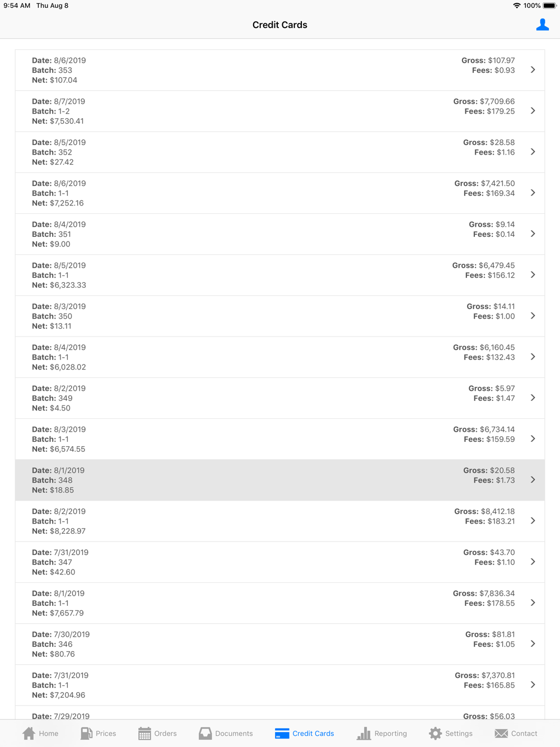Expand chevron on batch 346 entry
Image resolution: width=560 pixels, height=747 pixels.
click(533, 644)
